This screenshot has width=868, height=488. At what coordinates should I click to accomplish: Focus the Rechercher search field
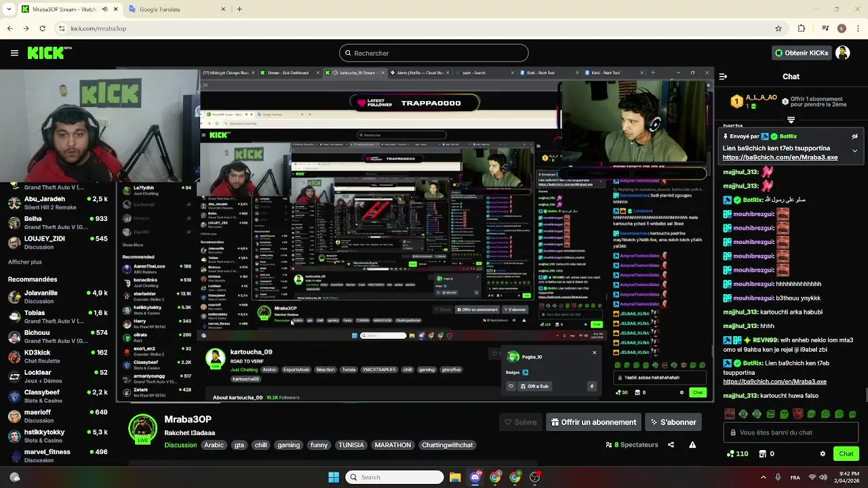coord(434,53)
